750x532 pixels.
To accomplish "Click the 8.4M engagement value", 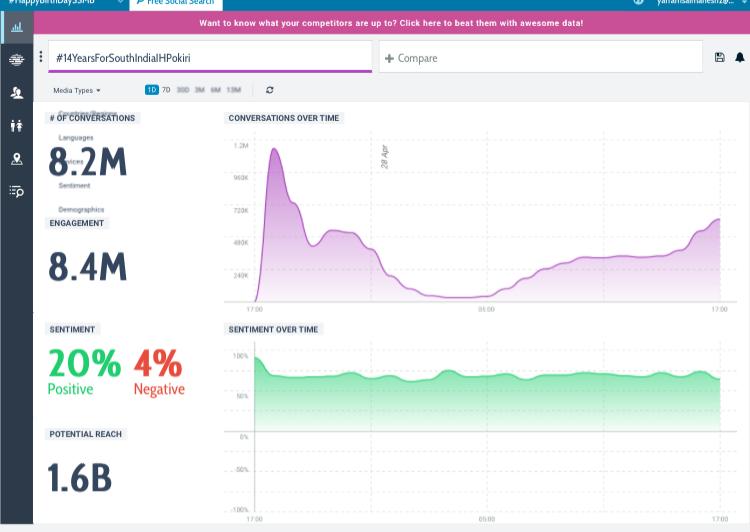I will (88, 266).
